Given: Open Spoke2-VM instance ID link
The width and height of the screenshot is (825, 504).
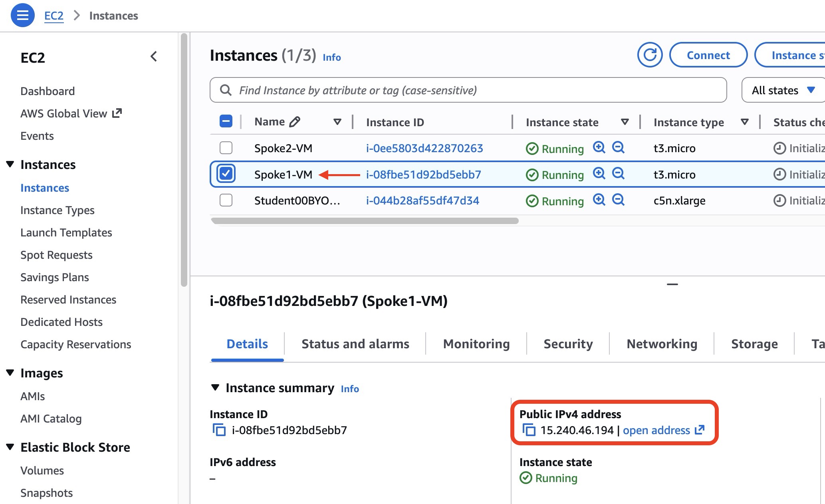Looking at the screenshot, I should click(424, 148).
